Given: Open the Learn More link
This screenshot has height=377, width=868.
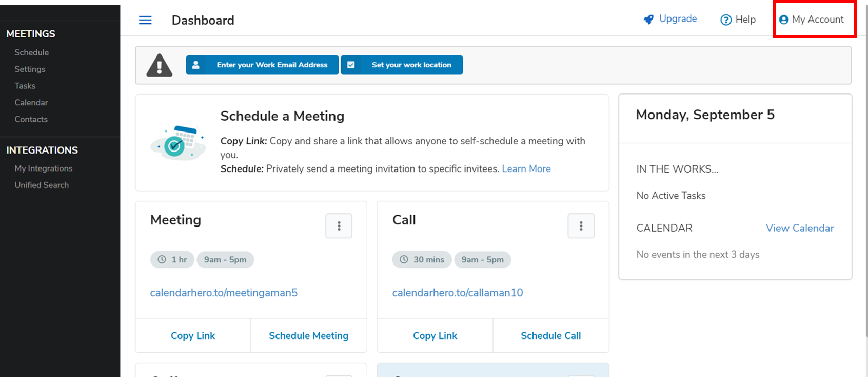Looking at the screenshot, I should 526,169.
